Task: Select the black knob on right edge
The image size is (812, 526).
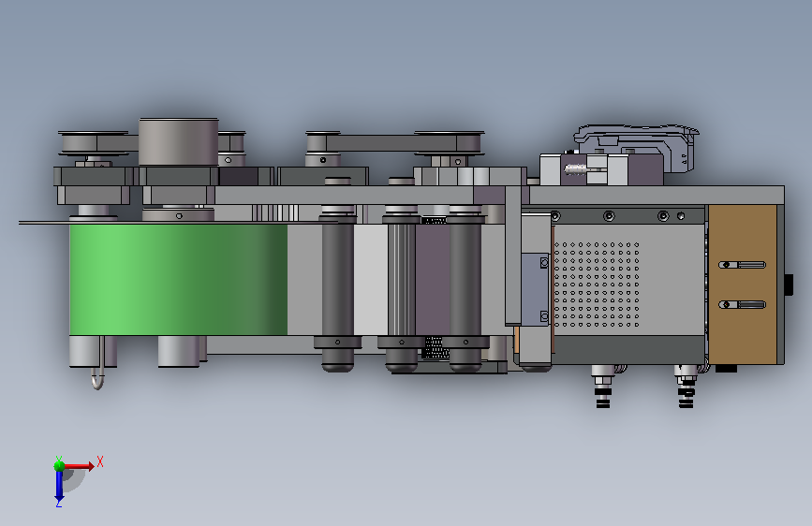Action: [x=789, y=285]
